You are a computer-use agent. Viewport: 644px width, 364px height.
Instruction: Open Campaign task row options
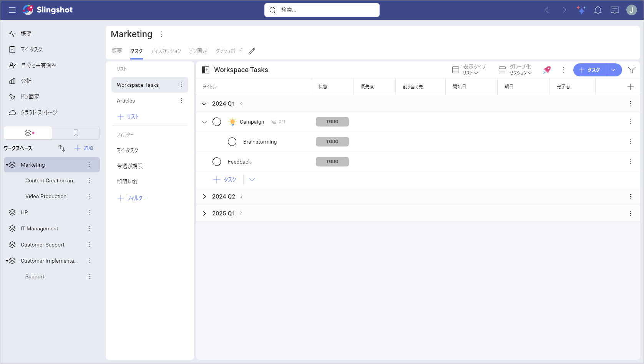631,122
